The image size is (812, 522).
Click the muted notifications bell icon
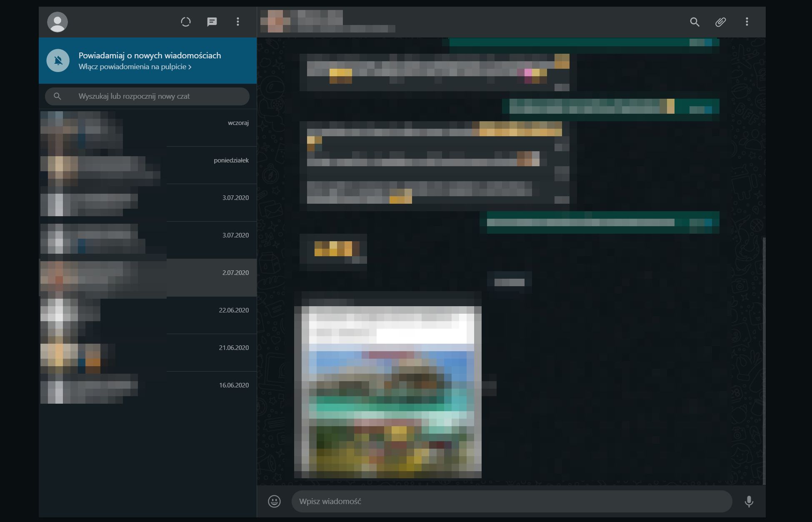pyautogui.click(x=58, y=60)
